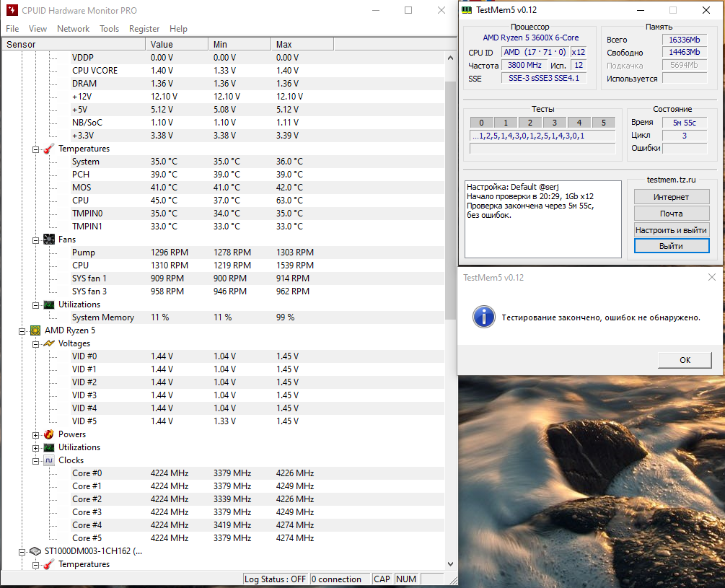Screen dimensions: 725x588
Task: Open the Help menu
Action: pyautogui.click(x=178, y=29)
